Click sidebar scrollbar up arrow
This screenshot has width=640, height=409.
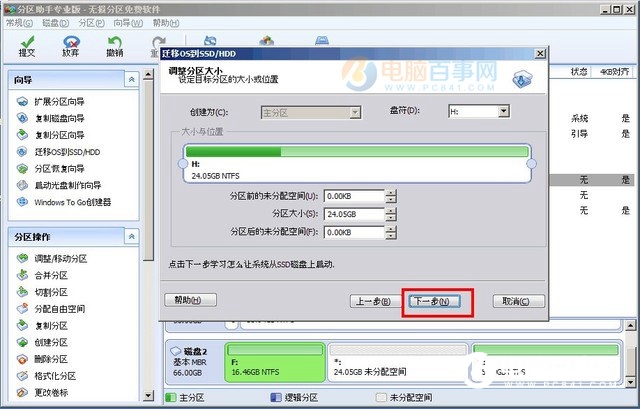[x=148, y=74]
